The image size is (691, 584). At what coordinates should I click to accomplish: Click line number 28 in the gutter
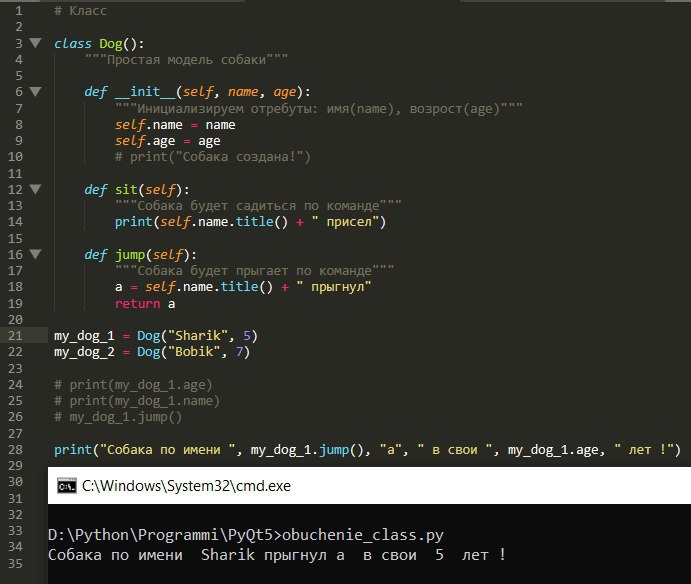coord(15,450)
